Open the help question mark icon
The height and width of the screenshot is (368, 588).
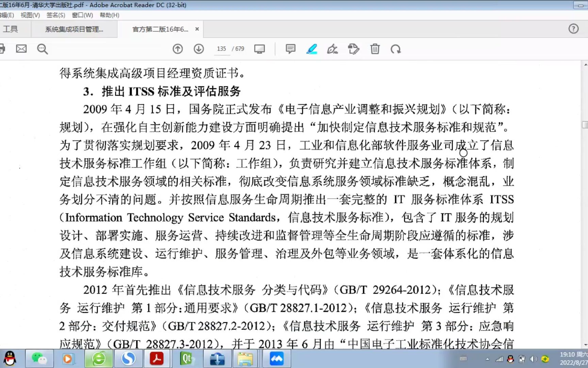pos(573,29)
